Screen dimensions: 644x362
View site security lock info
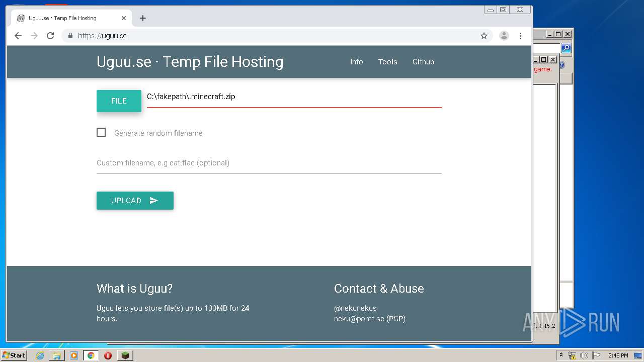(x=70, y=36)
